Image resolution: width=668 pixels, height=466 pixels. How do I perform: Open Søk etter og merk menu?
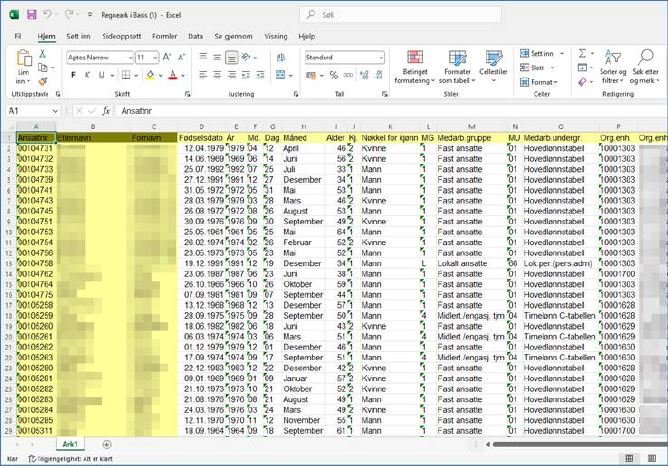pos(645,67)
